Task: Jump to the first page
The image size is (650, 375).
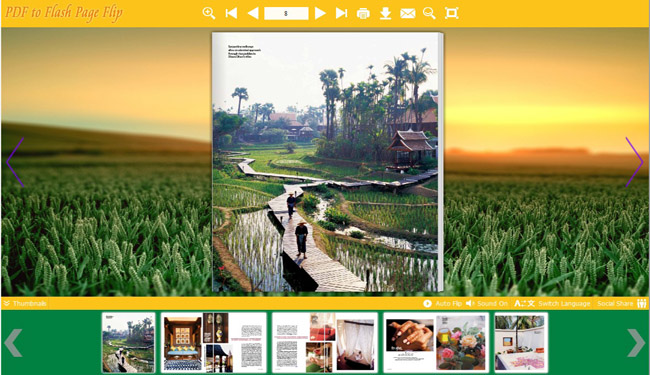Action: (x=231, y=13)
